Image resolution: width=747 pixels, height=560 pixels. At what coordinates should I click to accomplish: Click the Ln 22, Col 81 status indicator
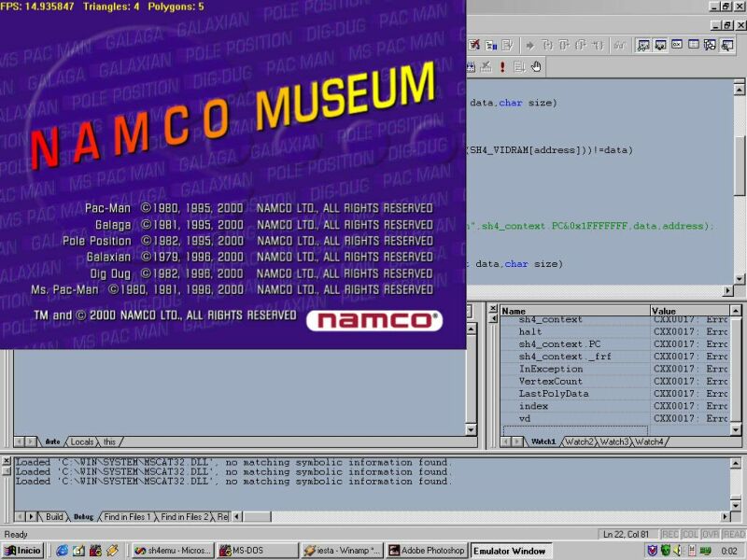(627, 534)
